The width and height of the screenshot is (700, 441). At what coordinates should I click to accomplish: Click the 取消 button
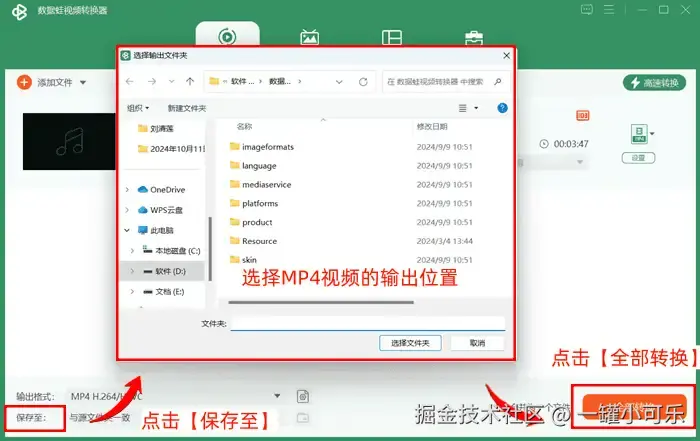coord(477,343)
